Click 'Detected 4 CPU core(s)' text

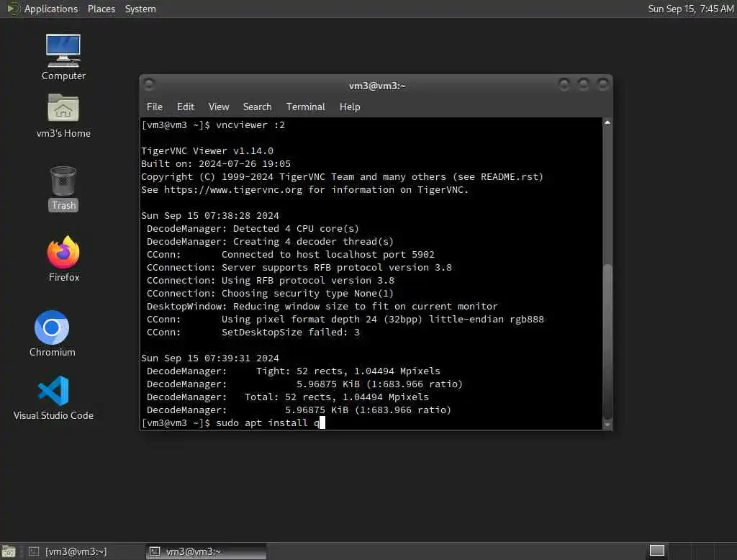296,228
